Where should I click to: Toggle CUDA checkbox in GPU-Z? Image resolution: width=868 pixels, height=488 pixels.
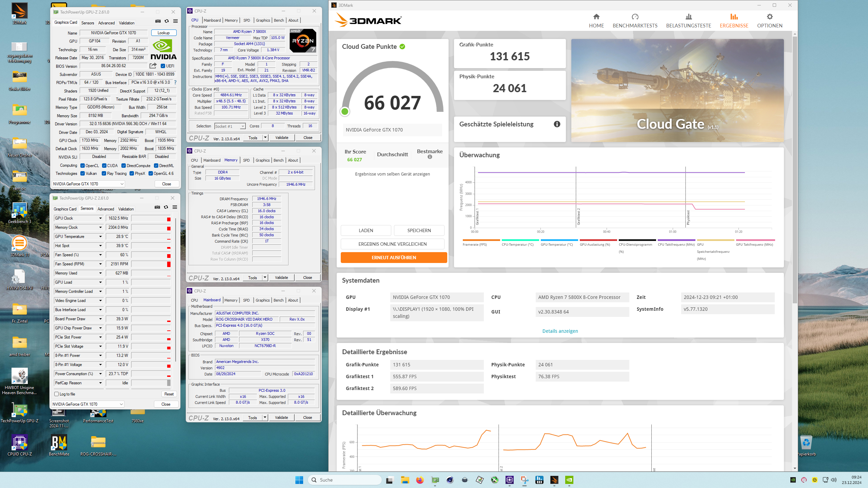click(104, 166)
